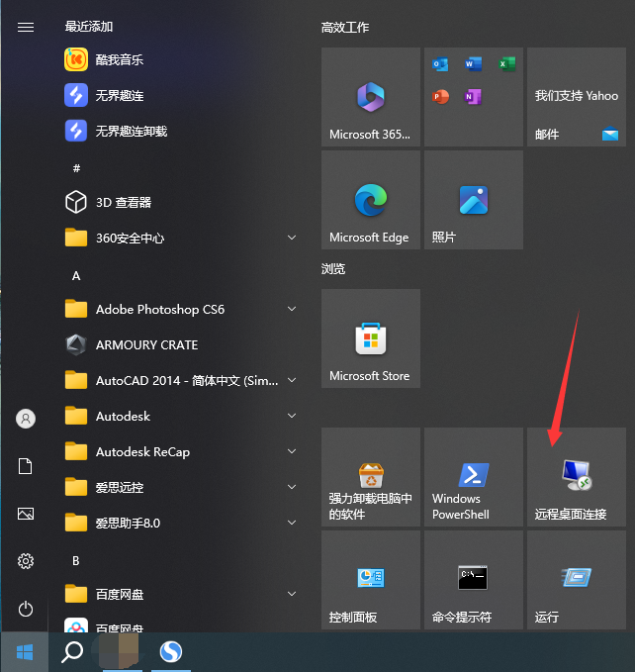This screenshot has height=672, width=635.
Task: Expand the Autodesk folder chevron
Action: point(292,416)
